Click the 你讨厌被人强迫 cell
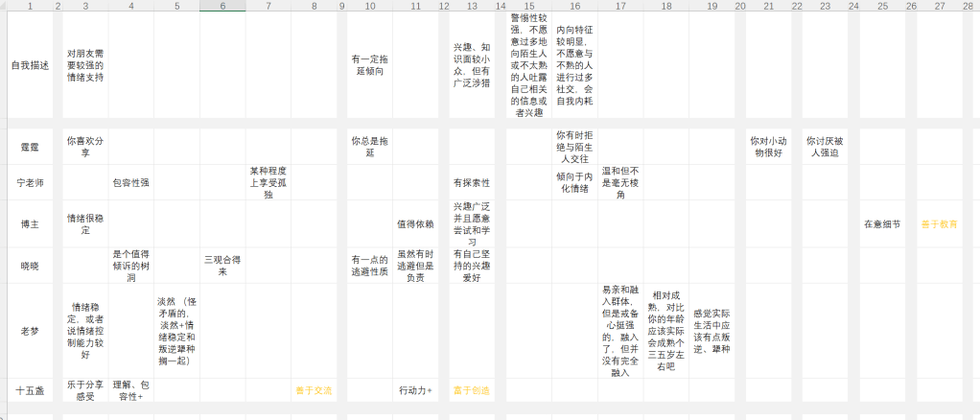Image resolution: width=980 pixels, height=420 pixels. (825, 147)
